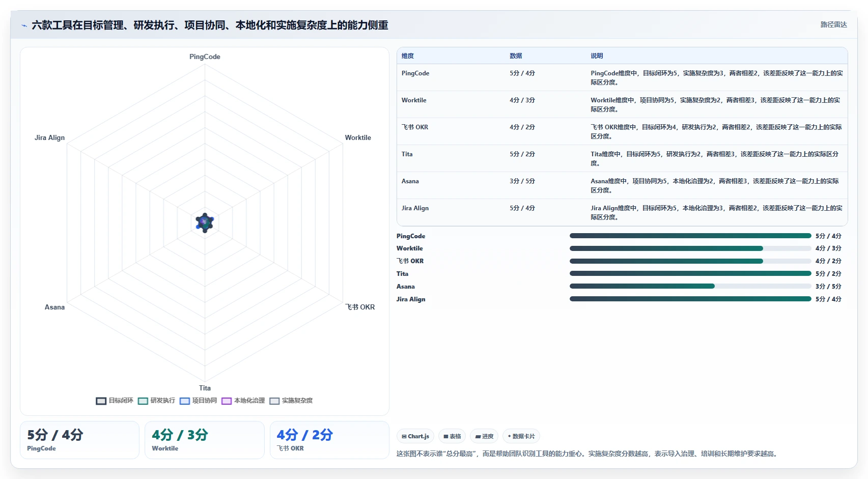Click the 路径雷达 label at top right
Viewport: 868px width, 479px height.
coord(833,24)
